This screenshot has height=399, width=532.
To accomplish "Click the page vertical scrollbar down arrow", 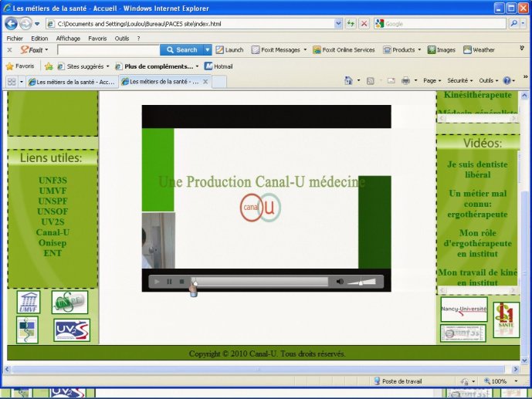I will tap(524, 360).
